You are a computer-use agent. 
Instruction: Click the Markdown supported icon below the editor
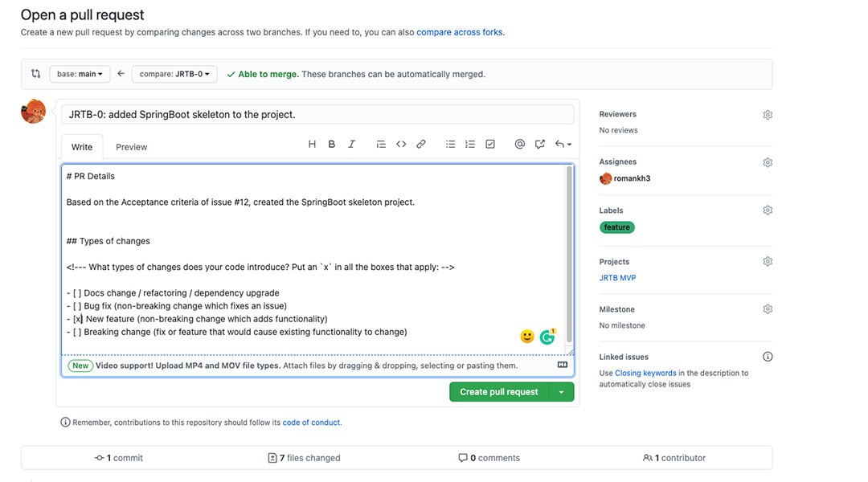(x=563, y=365)
